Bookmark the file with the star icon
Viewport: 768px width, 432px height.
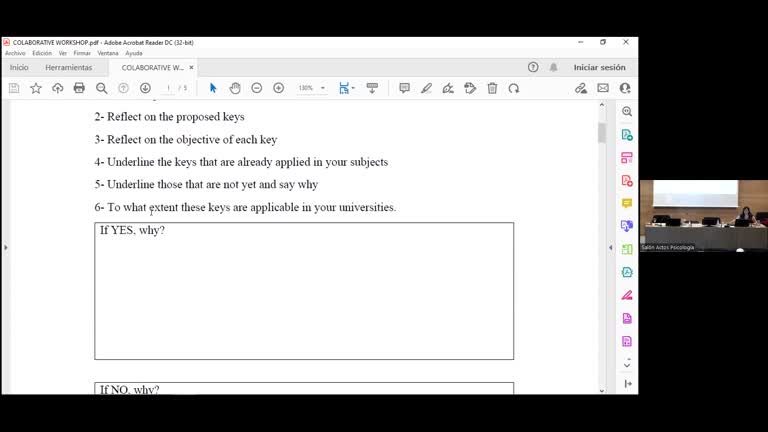(36, 88)
